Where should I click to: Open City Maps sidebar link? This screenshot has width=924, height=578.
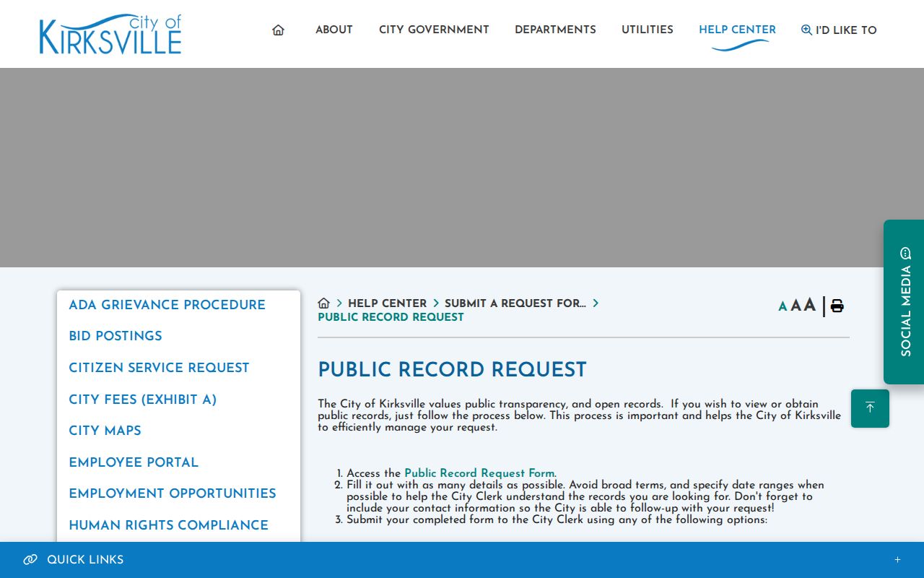pyautogui.click(x=105, y=431)
